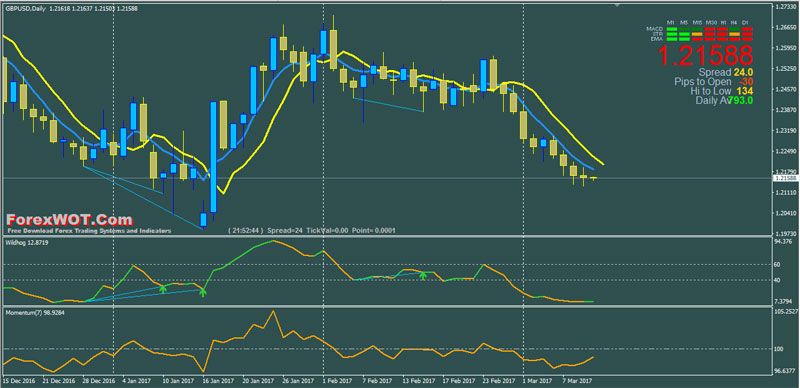The height and width of the screenshot is (388, 800).
Task: Click the EMA row label
Action: pos(657,39)
